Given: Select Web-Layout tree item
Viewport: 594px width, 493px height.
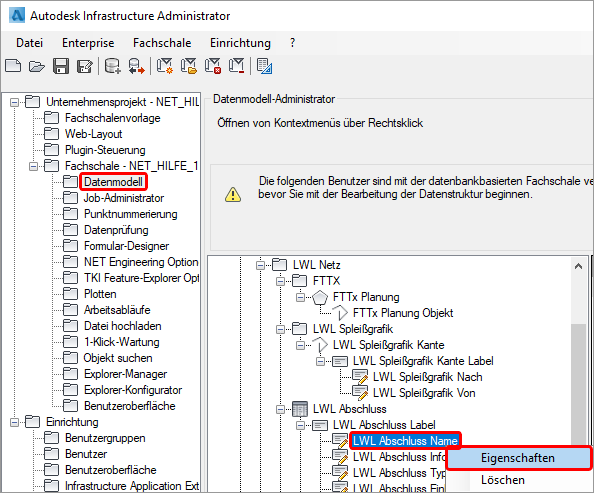Looking at the screenshot, I should point(94,134).
